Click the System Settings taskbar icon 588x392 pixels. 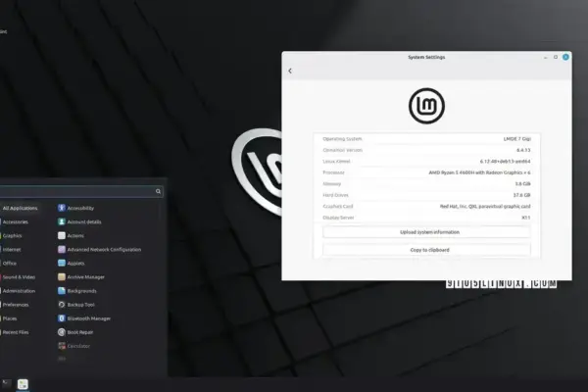point(23,384)
